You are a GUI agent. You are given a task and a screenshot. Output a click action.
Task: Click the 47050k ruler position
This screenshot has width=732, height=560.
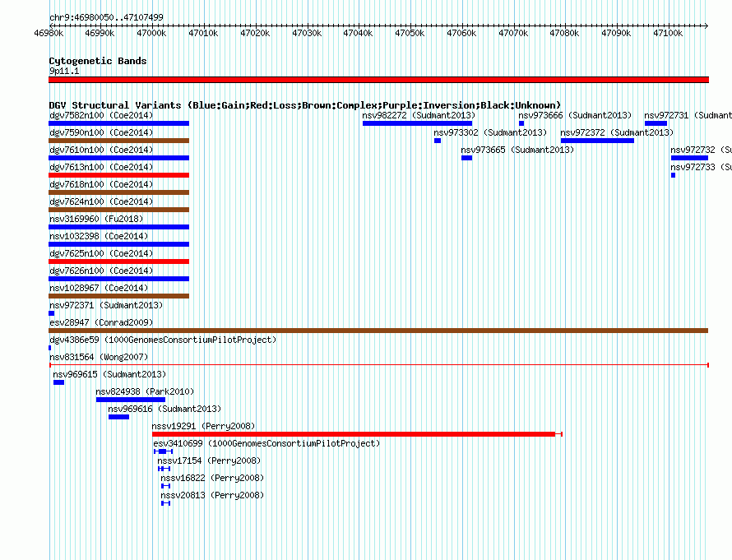tap(410, 33)
